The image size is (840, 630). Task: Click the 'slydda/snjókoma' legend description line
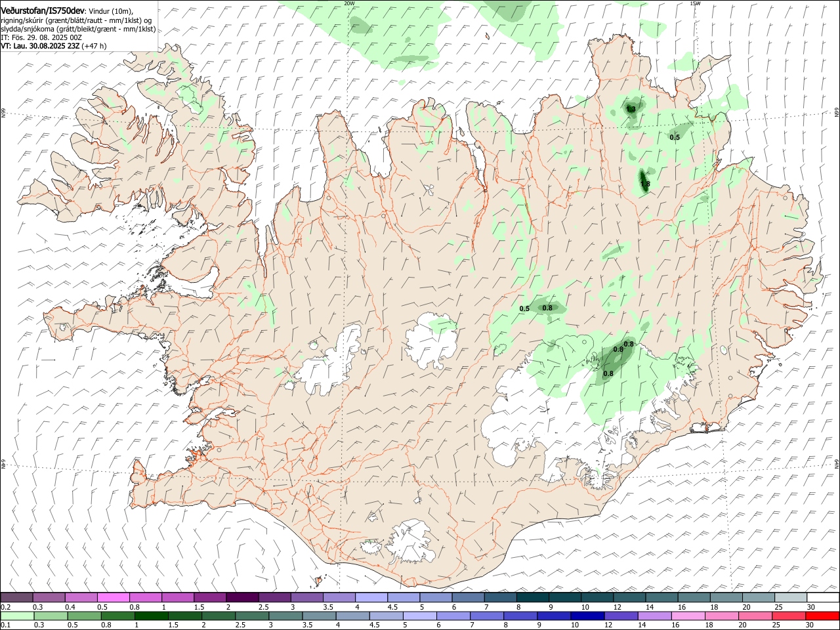pyautogui.click(x=78, y=29)
